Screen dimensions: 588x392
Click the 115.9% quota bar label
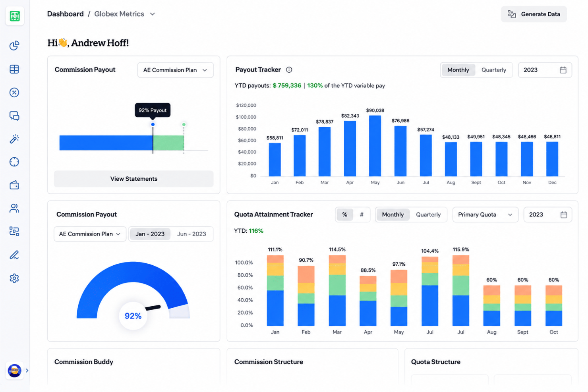point(461,249)
